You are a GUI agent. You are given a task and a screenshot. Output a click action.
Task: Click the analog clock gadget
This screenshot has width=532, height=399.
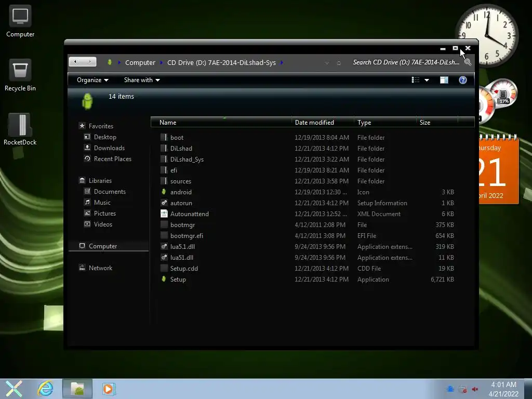(x=486, y=35)
